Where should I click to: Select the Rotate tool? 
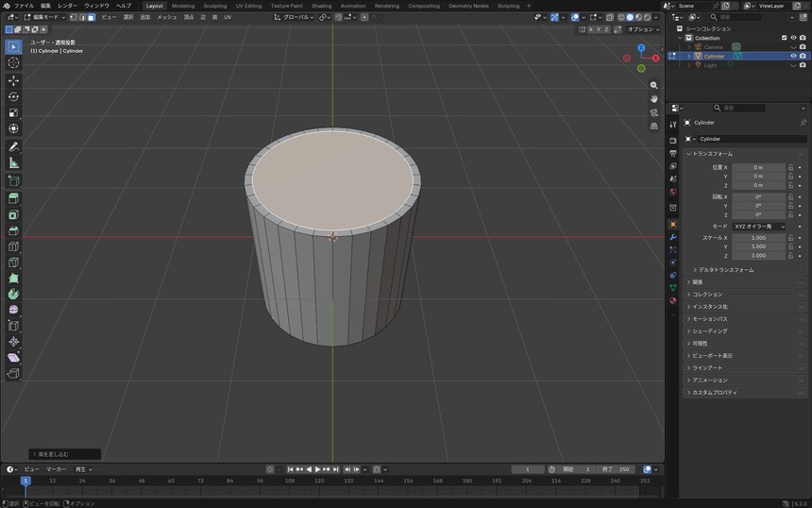point(13,97)
